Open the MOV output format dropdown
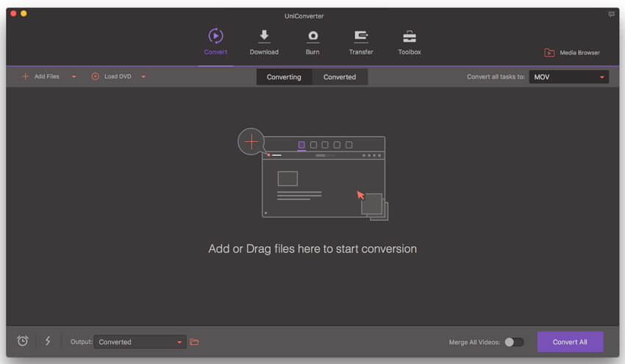This screenshot has height=364, width=625. click(x=568, y=76)
